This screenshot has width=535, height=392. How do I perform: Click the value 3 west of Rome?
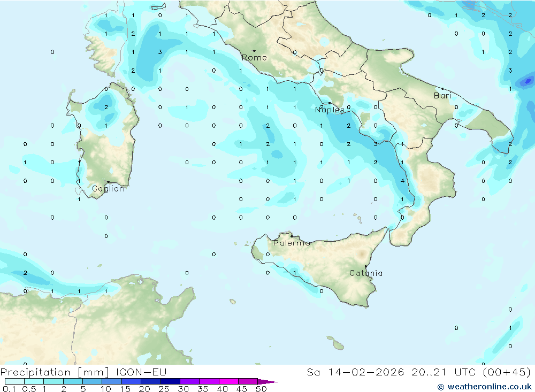point(160,52)
